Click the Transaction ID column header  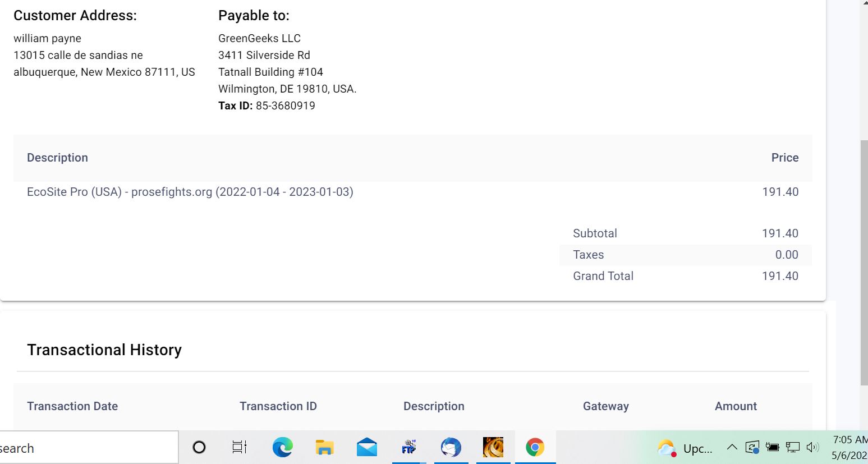pos(278,406)
